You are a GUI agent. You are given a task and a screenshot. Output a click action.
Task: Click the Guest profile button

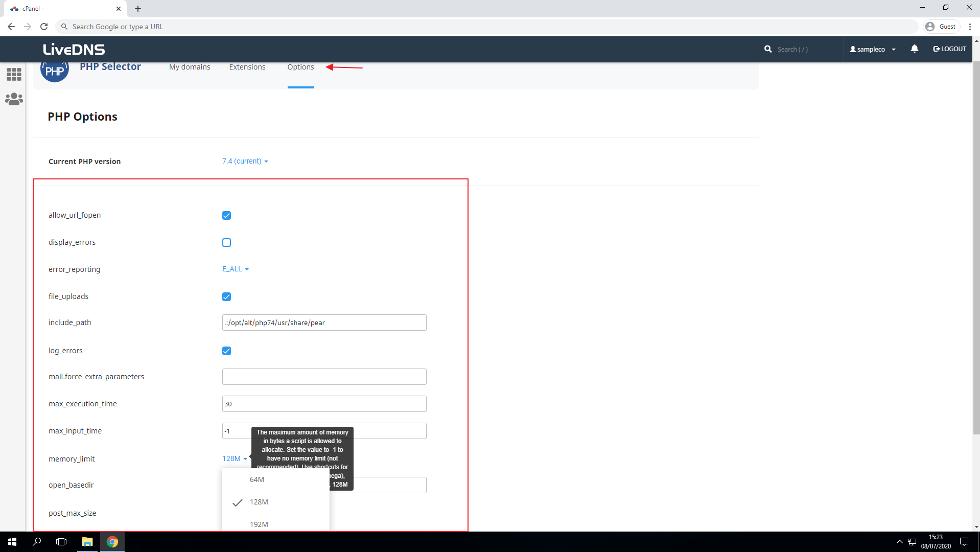point(942,27)
